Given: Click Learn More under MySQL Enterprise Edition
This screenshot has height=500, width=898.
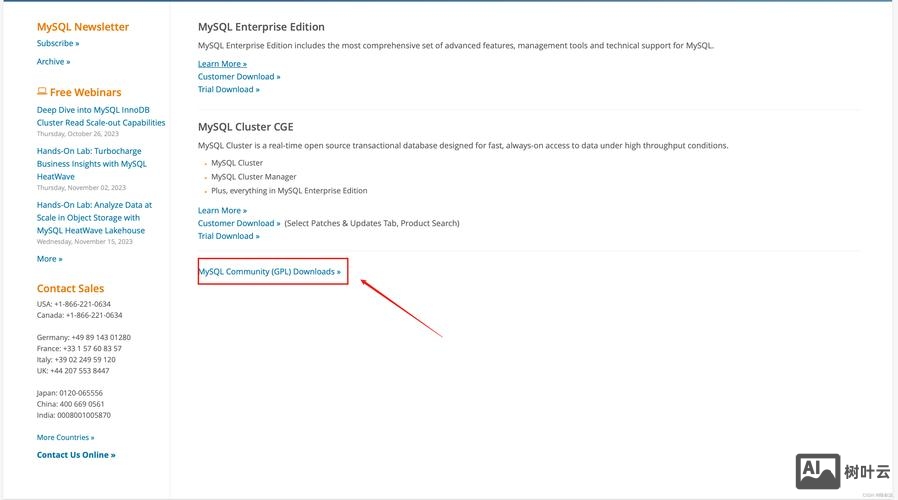Looking at the screenshot, I should (222, 64).
